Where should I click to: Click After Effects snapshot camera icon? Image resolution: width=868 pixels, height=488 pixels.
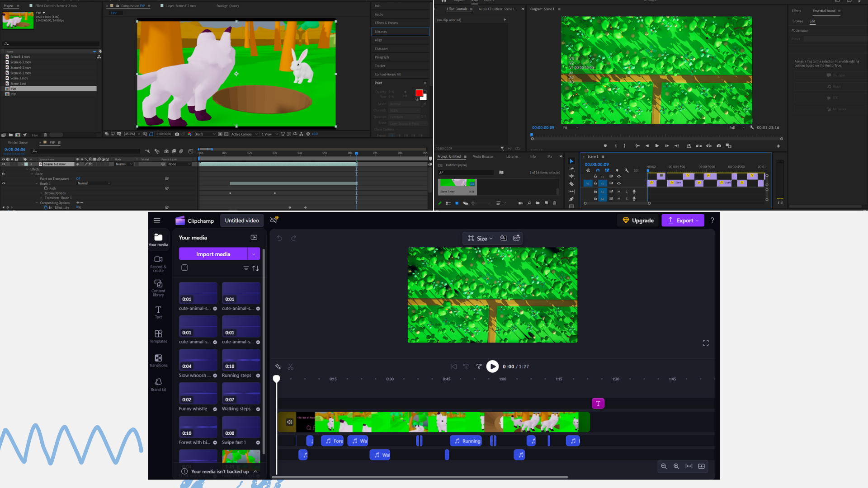tap(177, 134)
